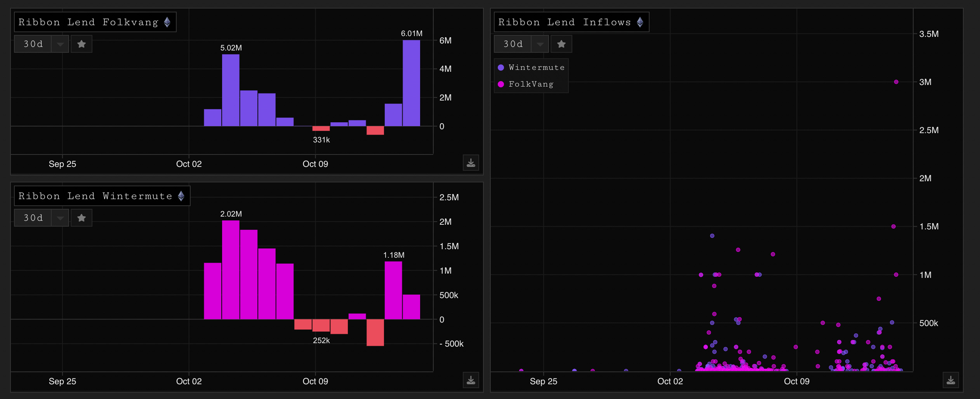Click the 2.5M axis label on Wintermute chart
980x399 pixels.
(x=449, y=197)
